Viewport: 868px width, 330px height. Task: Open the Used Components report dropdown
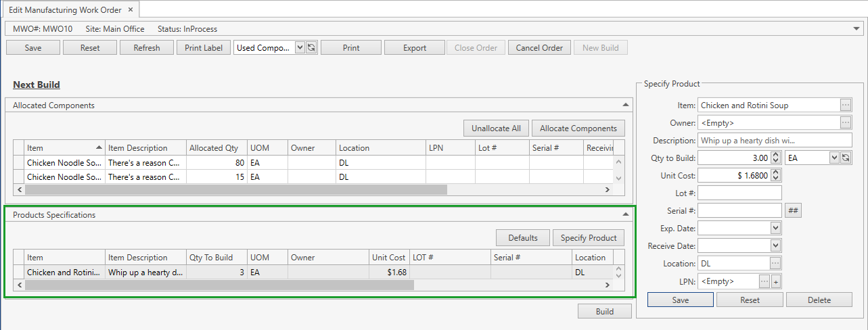coord(300,48)
